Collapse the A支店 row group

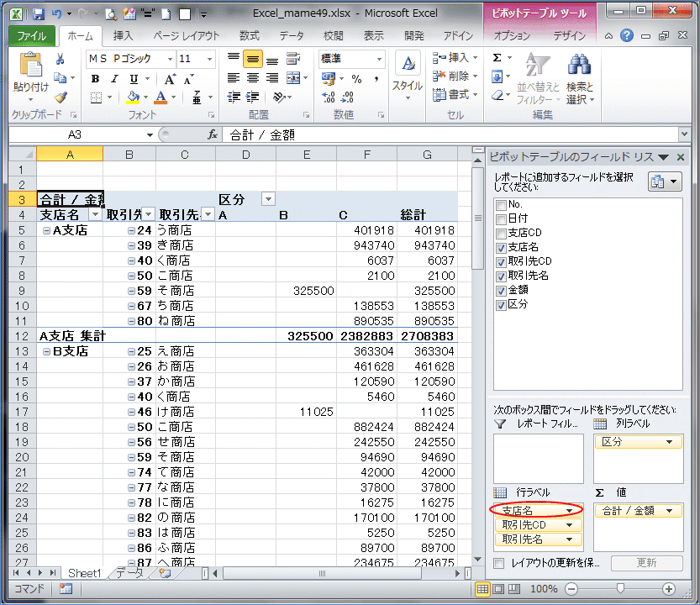(x=47, y=230)
